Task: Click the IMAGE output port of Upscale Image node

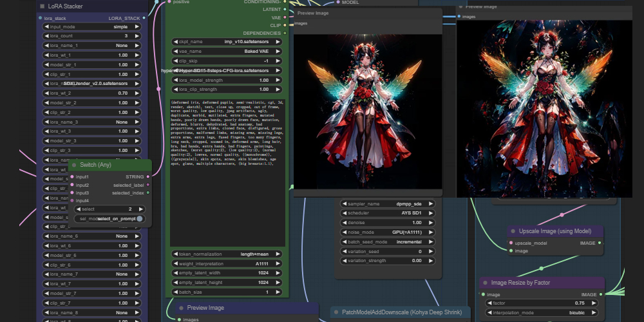Action: pyautogui.click(x=600, y=243)
